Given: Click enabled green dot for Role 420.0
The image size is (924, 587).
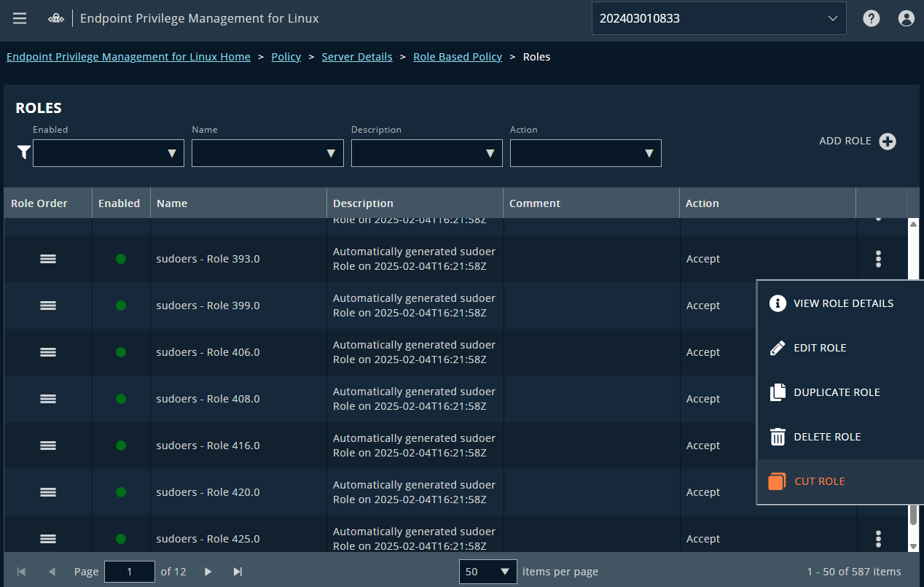Looking at the screenshot, I should pos(121,492).
